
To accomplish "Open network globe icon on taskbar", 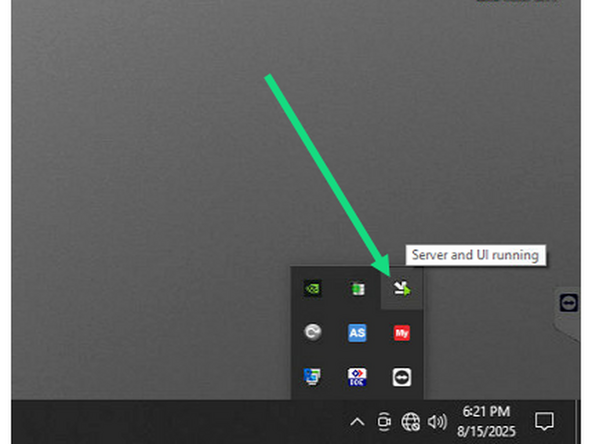I will (x=410, y=421).
